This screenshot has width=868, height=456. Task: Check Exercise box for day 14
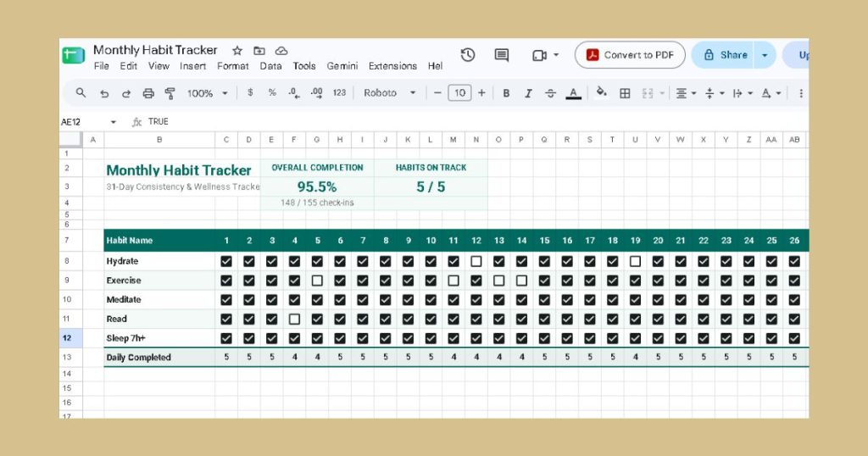(521, 281)
